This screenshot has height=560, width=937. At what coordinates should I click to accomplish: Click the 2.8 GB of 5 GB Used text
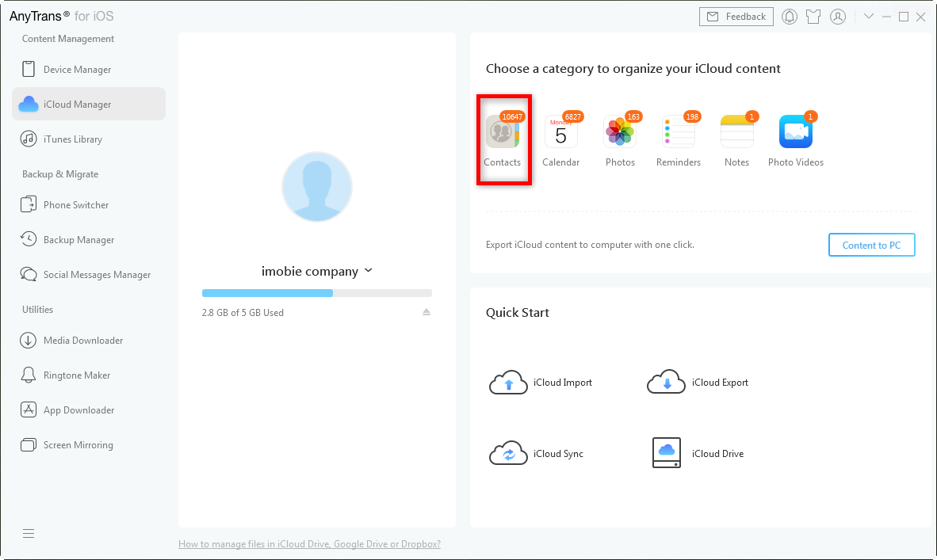(x=243, y=312)
